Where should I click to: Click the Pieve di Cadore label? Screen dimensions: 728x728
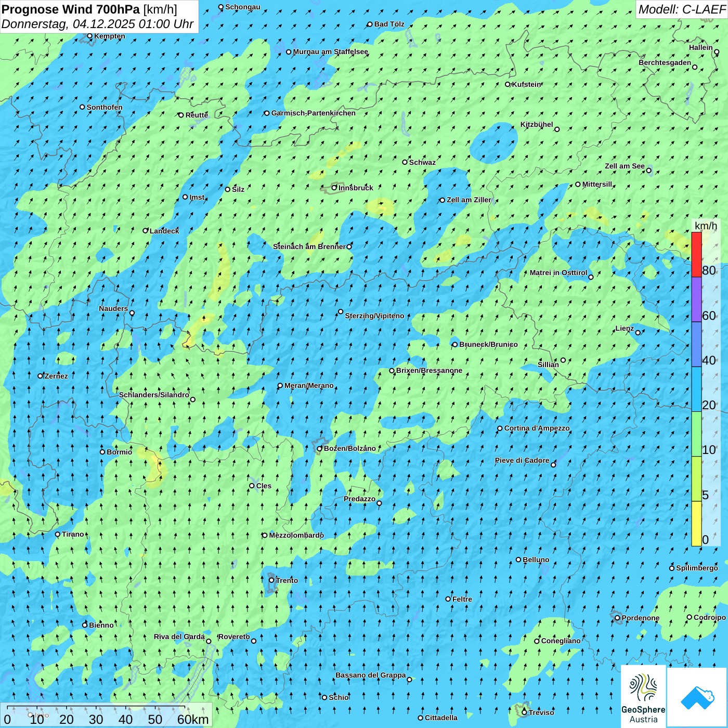tap(522, 461)
